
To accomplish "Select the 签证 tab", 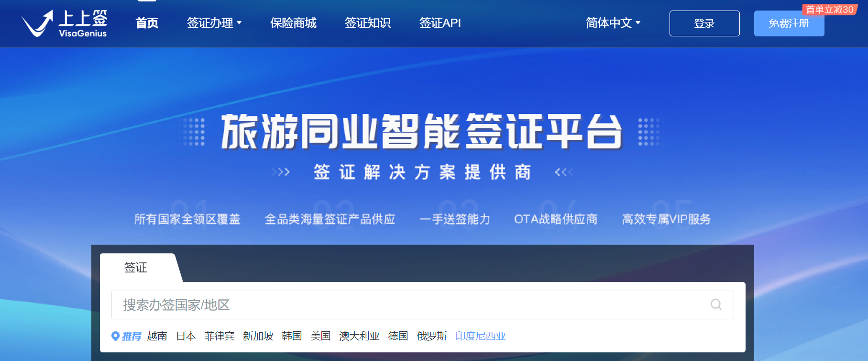I will coord(136,268).
